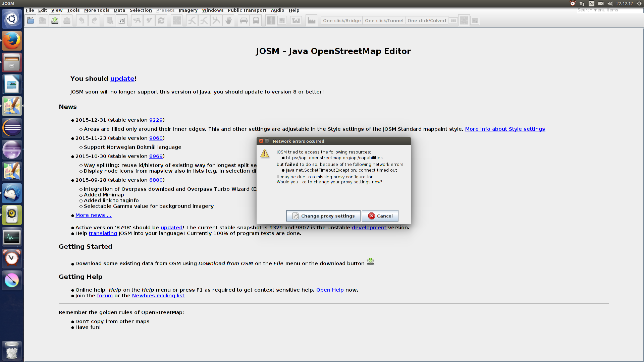Open the forum link
Viewport: 644px width, 362px height.
tap(105, 296)
